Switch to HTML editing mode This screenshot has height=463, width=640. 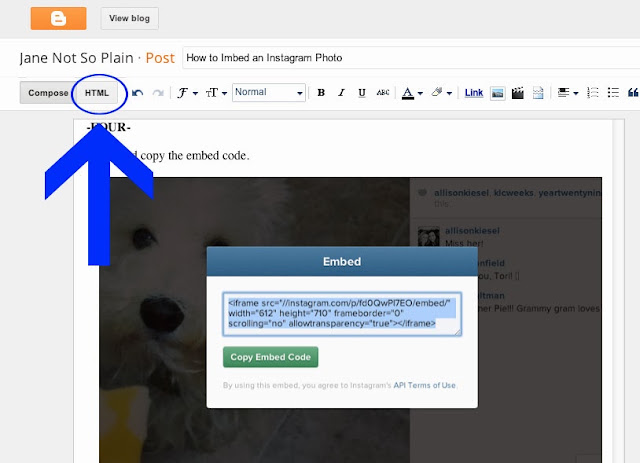tap(97, 93)
